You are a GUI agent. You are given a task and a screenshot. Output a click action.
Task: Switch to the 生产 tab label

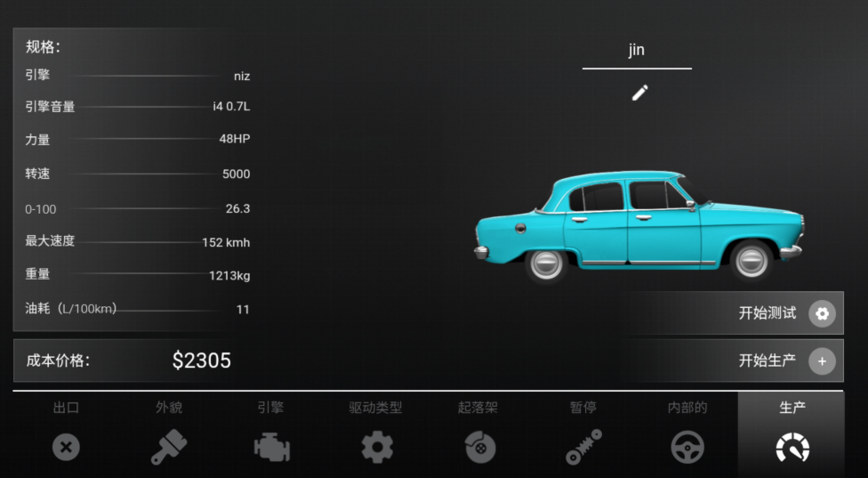click(792, 408)
